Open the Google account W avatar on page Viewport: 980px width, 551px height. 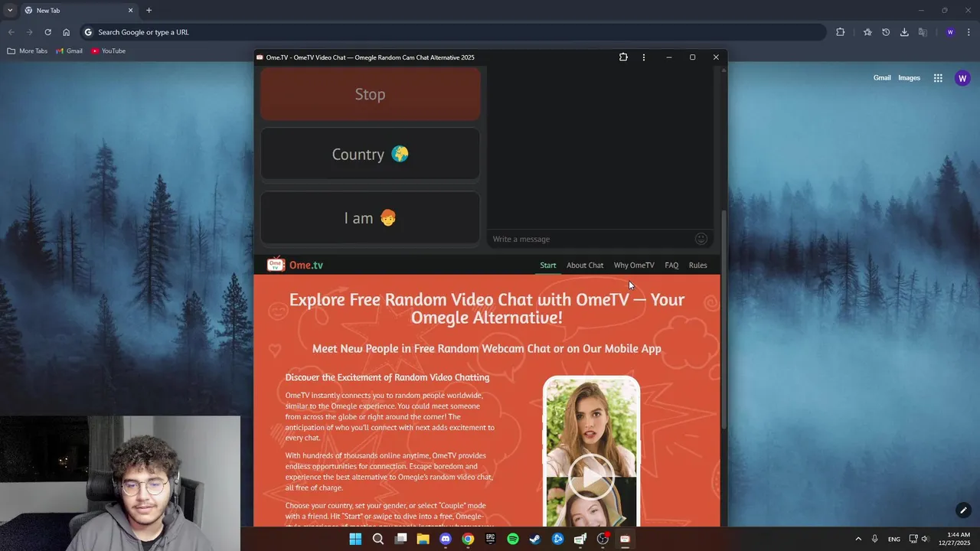pyautogui.click(x=962, y=78)
